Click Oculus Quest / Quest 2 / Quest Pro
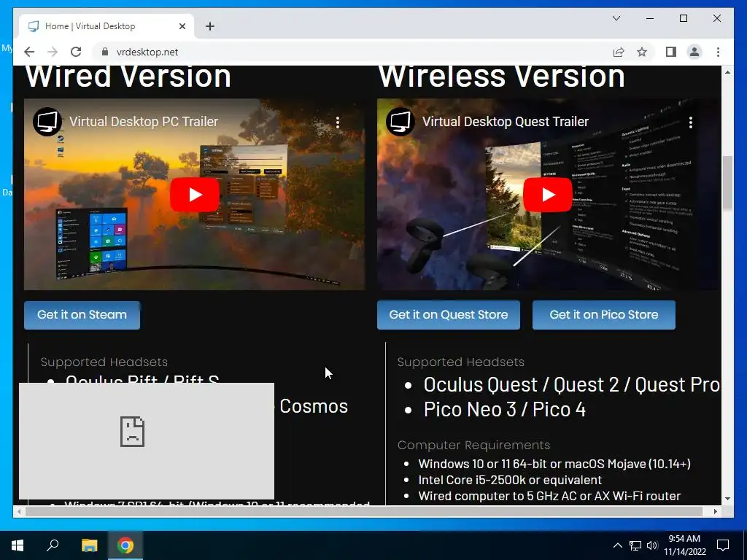 (x=572, y=385)
